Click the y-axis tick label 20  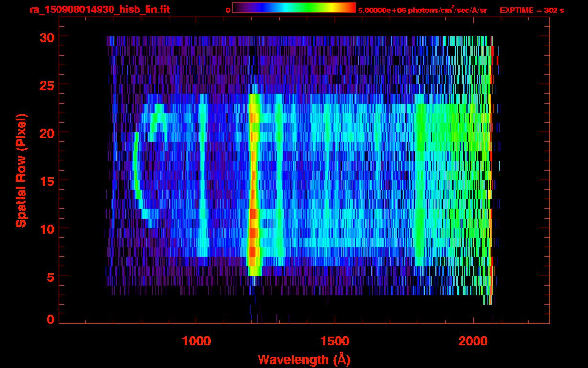(47, 133)
